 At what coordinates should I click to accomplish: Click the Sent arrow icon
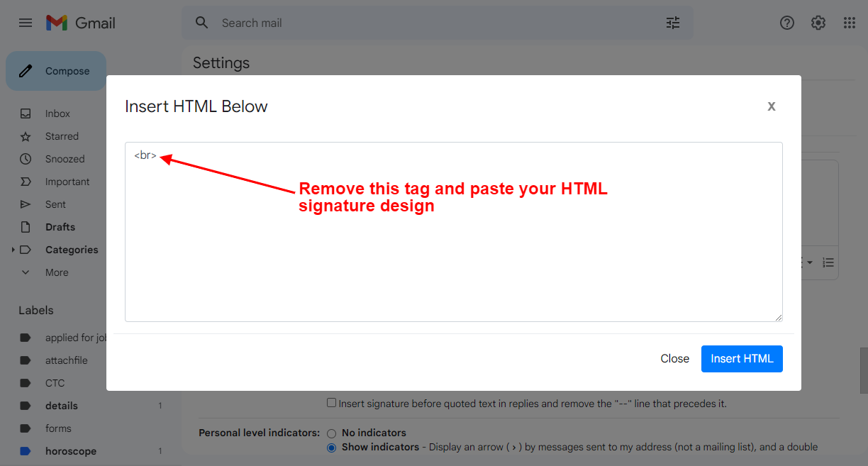point(26,204)
